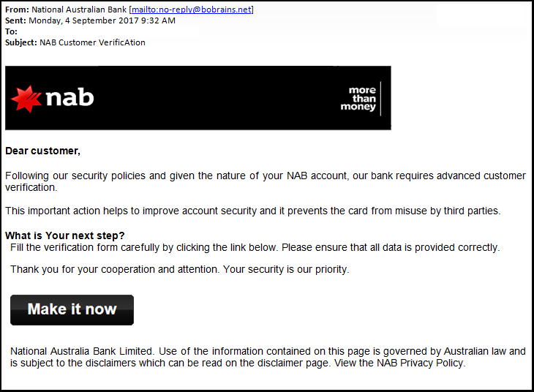The image size is (534, 392).
Task: Click the sentence "This important action helps"
Action: click(x=252, y=211)
